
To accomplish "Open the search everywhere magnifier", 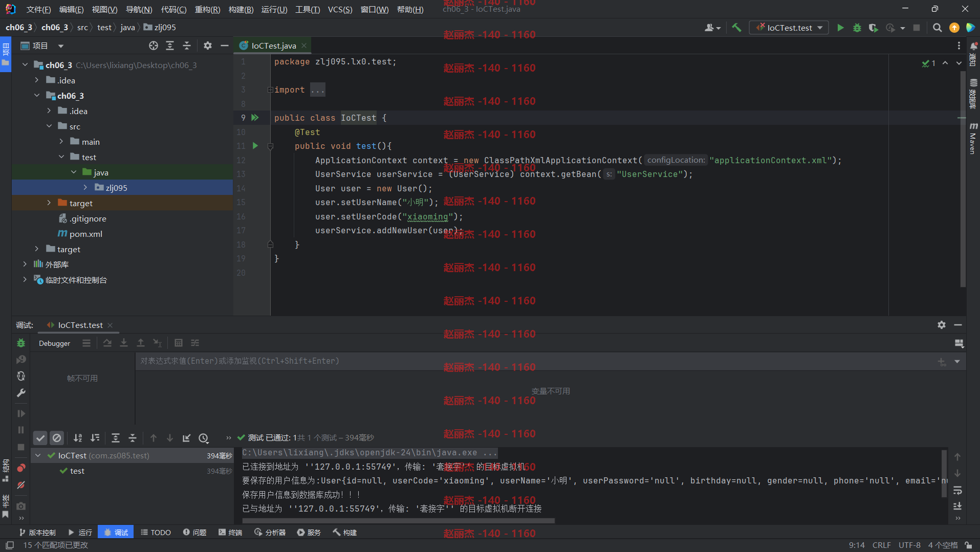I will click(937, 28).
